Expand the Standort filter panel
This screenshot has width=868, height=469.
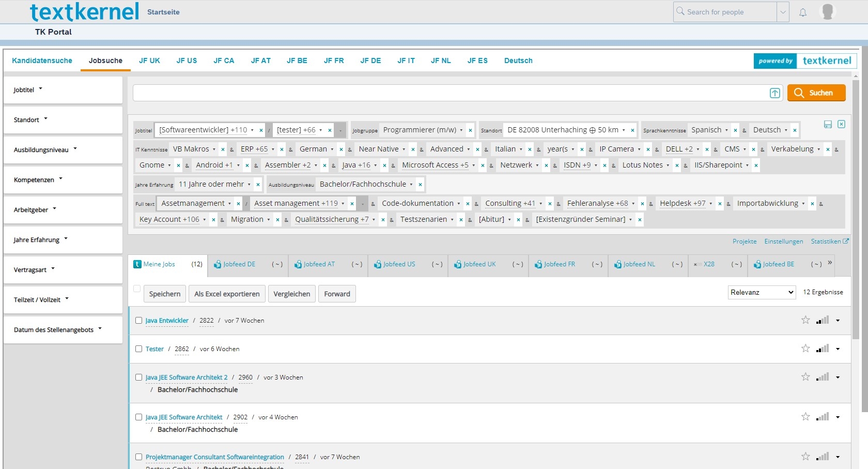click(63, 120)
